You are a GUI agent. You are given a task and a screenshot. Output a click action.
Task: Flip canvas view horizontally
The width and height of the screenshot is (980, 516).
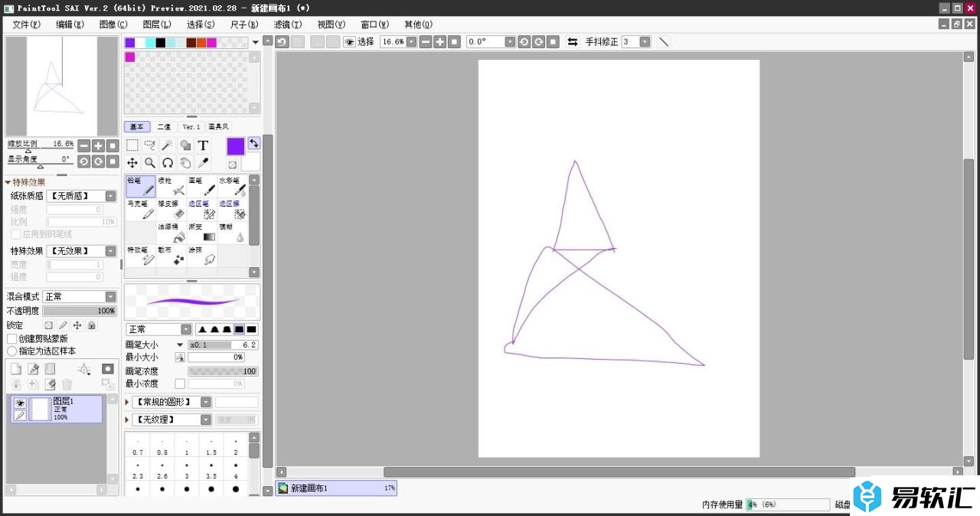573,42
